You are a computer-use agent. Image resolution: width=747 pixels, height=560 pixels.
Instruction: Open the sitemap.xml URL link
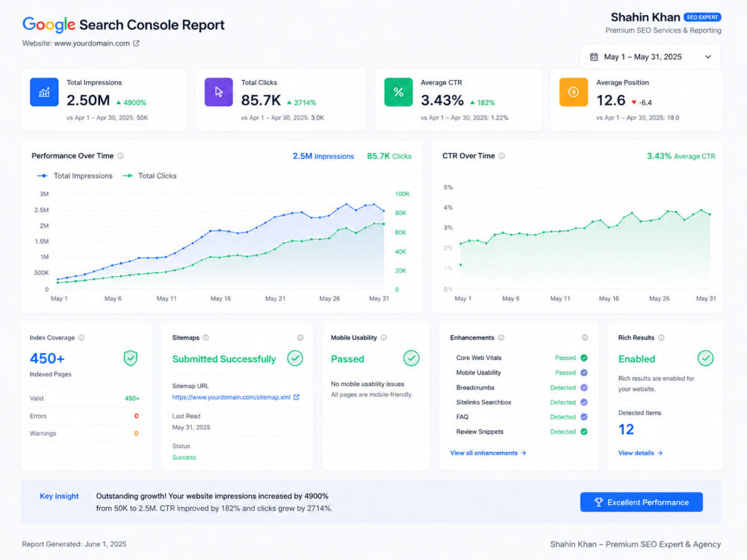click(x=231, y=397)
